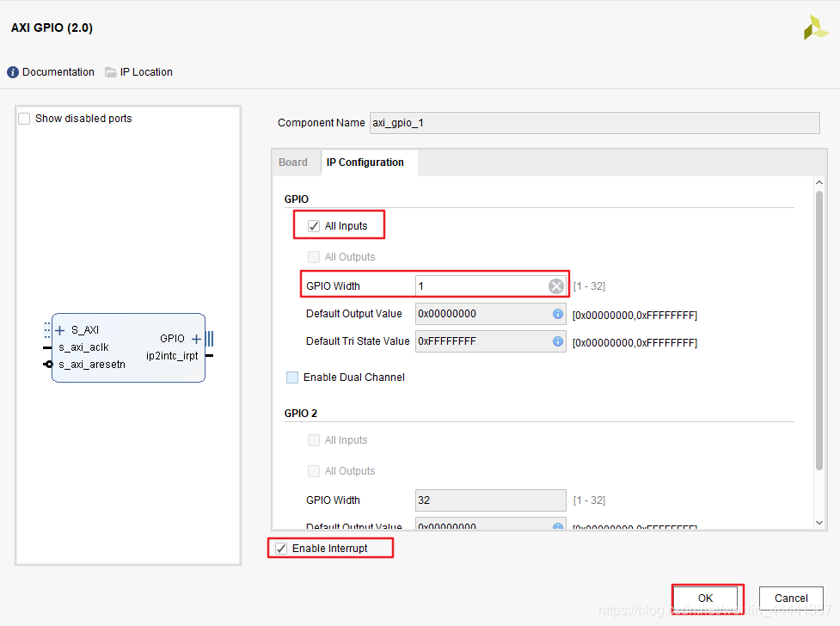This screenshot has width=840, height=626.
Task: Select the IP Configuration tab
Action: click(365, 163)
